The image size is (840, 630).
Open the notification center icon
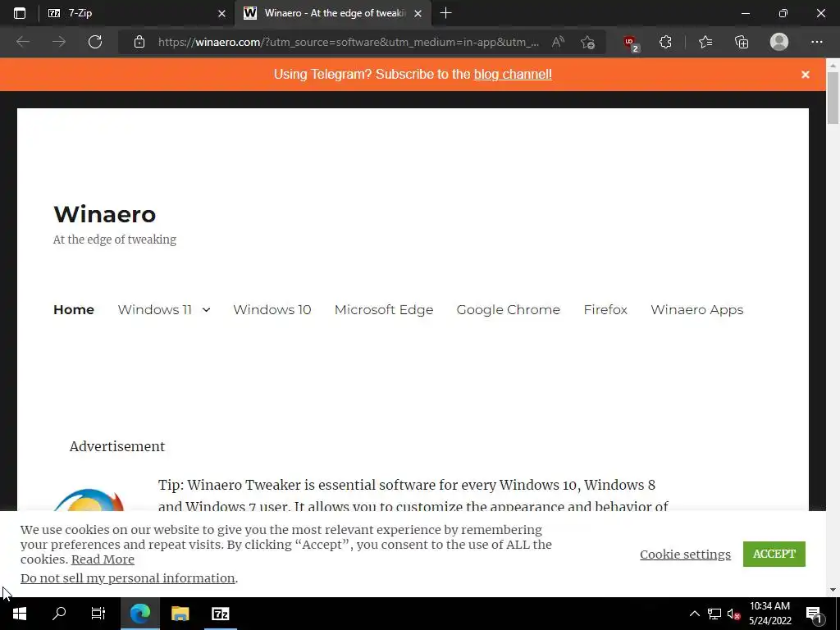[x=815, y=614]
